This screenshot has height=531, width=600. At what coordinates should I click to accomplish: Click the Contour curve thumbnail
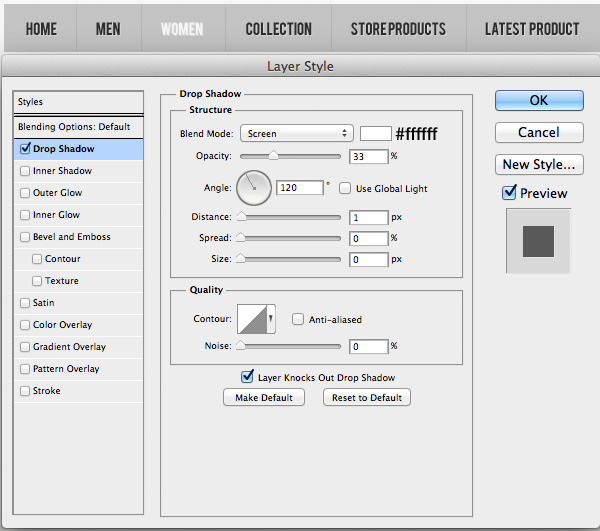pos(252,319)
